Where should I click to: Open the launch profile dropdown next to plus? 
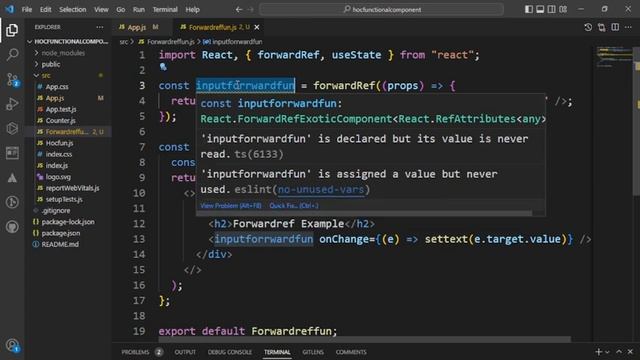[x=607, y=352]
